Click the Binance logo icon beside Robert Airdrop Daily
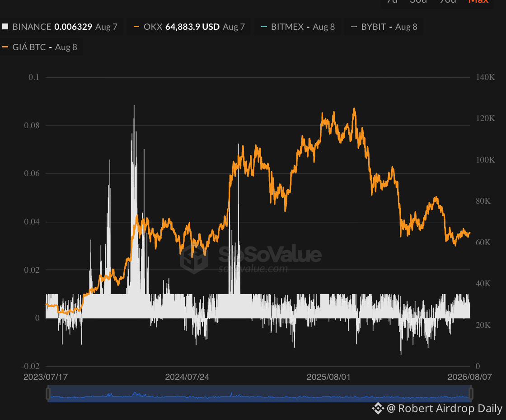Viewport: 506px width, 420px height. pos(378,408)
